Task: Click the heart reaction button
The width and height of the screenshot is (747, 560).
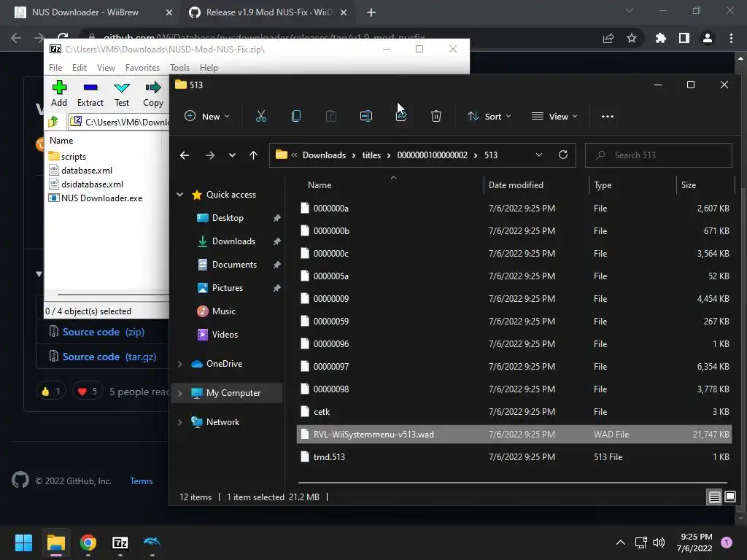Action: [88, 392]
